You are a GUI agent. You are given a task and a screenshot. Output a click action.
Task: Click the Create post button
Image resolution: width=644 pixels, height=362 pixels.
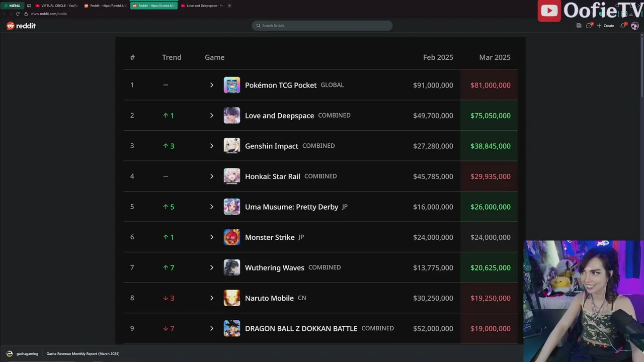click(x=606, y=26)
